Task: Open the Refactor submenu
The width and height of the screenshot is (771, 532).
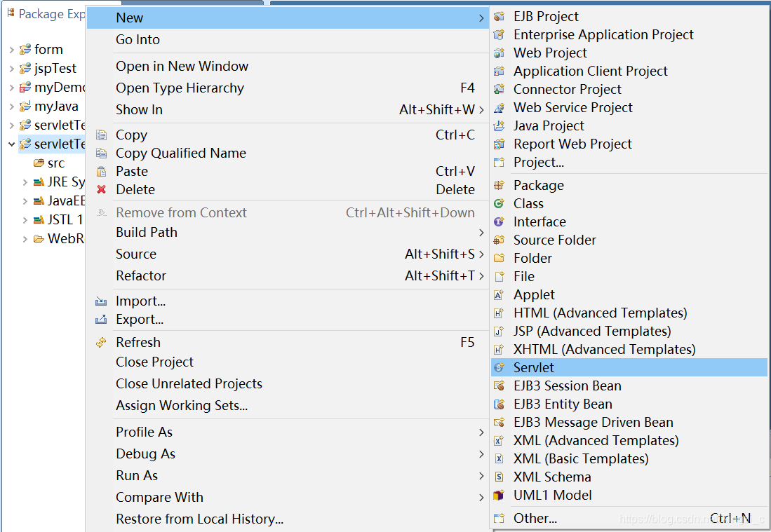Action: 288,275
